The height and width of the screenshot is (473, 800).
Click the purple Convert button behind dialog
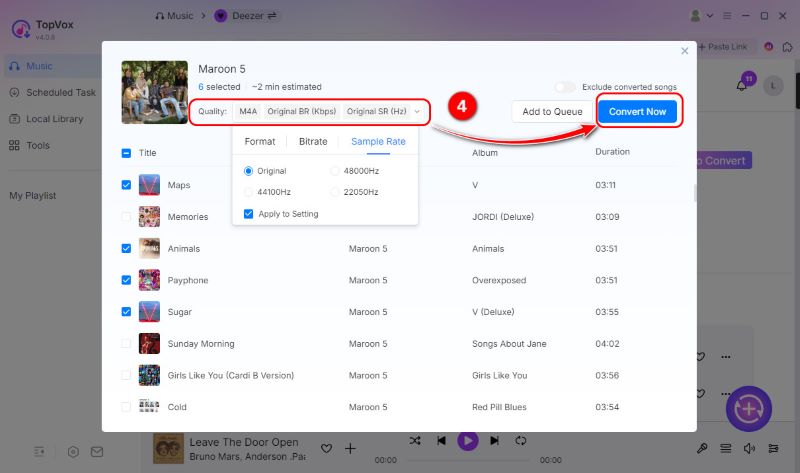[724, 160]
